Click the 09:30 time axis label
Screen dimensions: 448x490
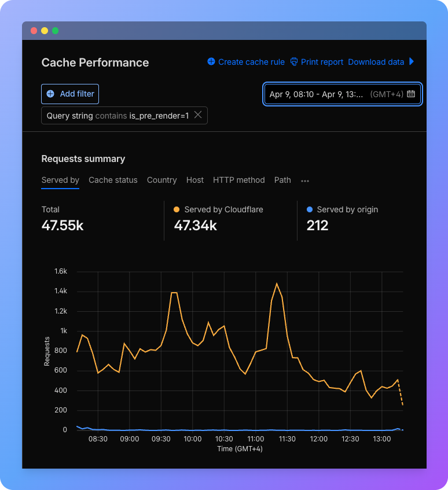161,439
